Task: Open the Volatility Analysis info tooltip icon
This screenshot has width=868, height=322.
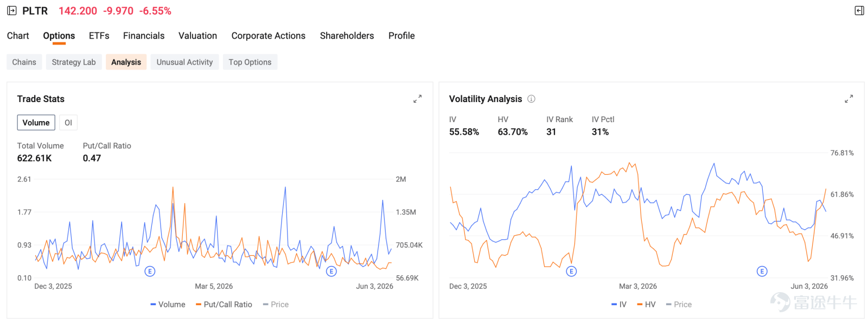Action: click(531, 99)
